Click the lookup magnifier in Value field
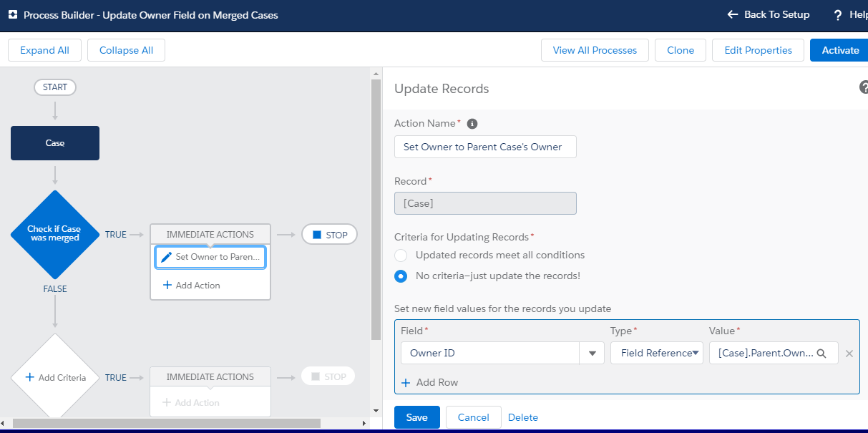868x433 pixels. (x=821, y=353)
